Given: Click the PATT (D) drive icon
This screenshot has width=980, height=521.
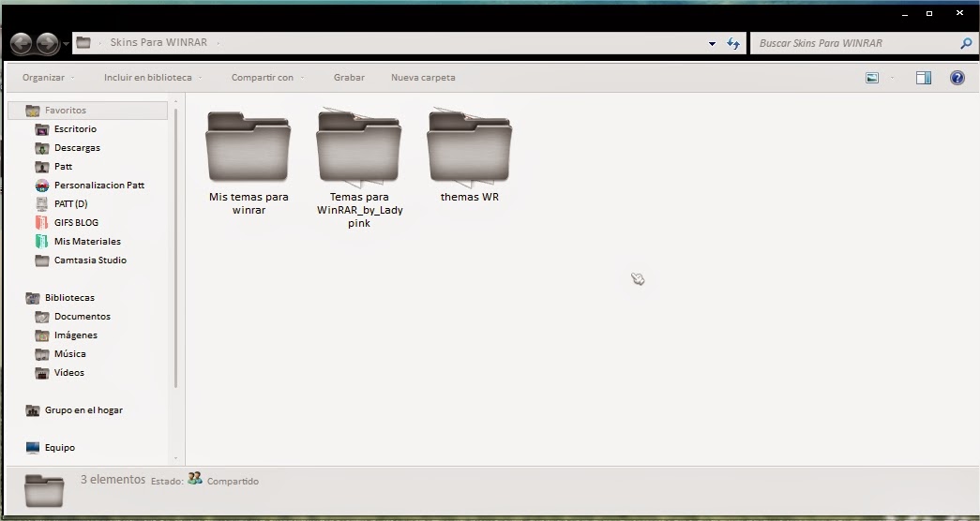Looking at the screenshot, I should click(42, 203).
